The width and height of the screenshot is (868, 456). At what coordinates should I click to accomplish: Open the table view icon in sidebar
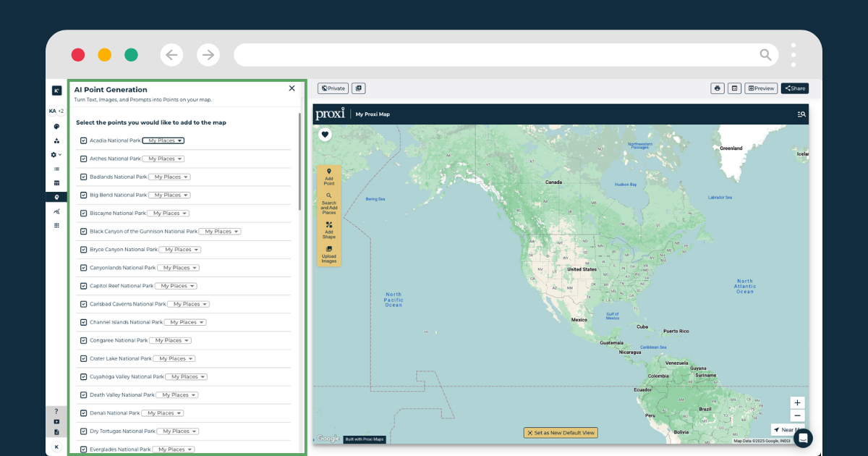(x=56, y=183)
